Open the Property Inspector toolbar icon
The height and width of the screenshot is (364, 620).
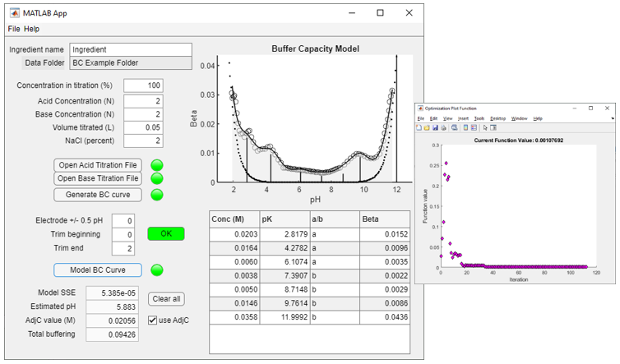(x=493, y=127)
